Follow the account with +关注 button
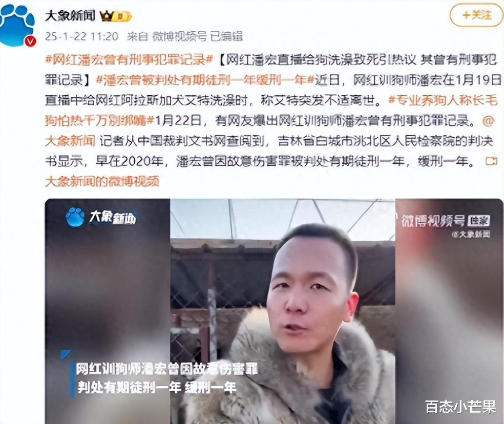 [476, 15]
